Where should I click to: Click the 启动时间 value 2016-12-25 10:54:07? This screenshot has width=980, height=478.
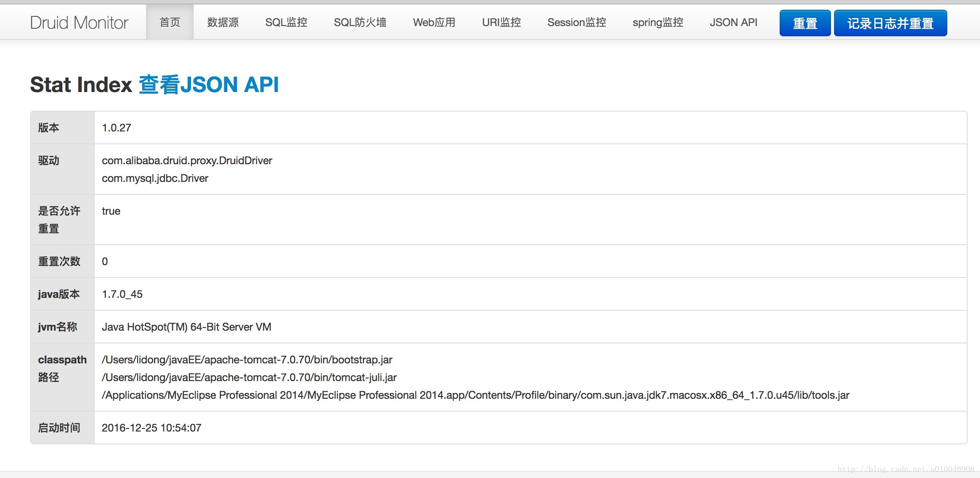[x=151, y=428]
